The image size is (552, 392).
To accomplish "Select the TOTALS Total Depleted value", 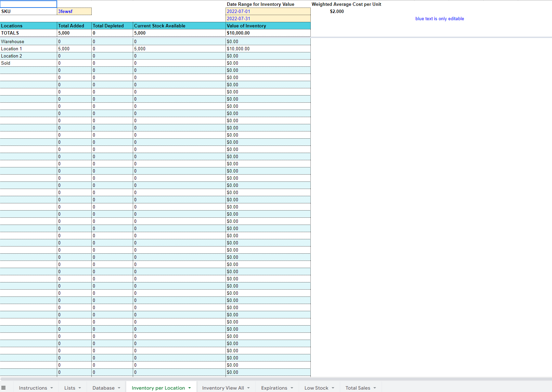I will click(x=112, y=33).
